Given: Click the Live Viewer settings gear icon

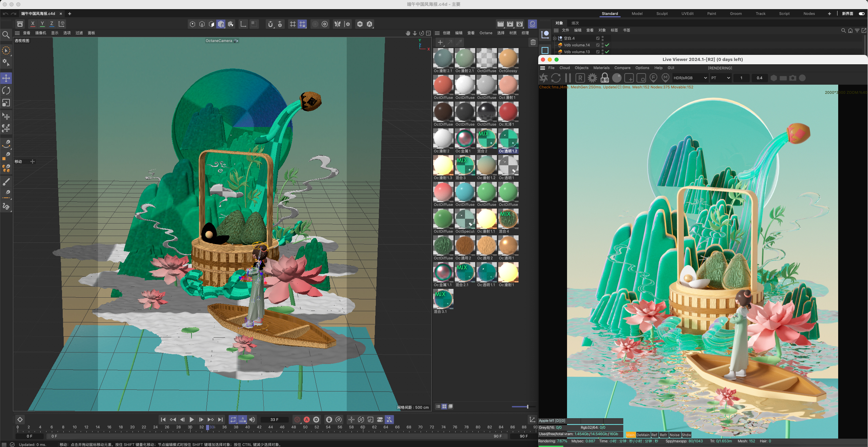Looking at the screenshot, I should coord(592,78).
